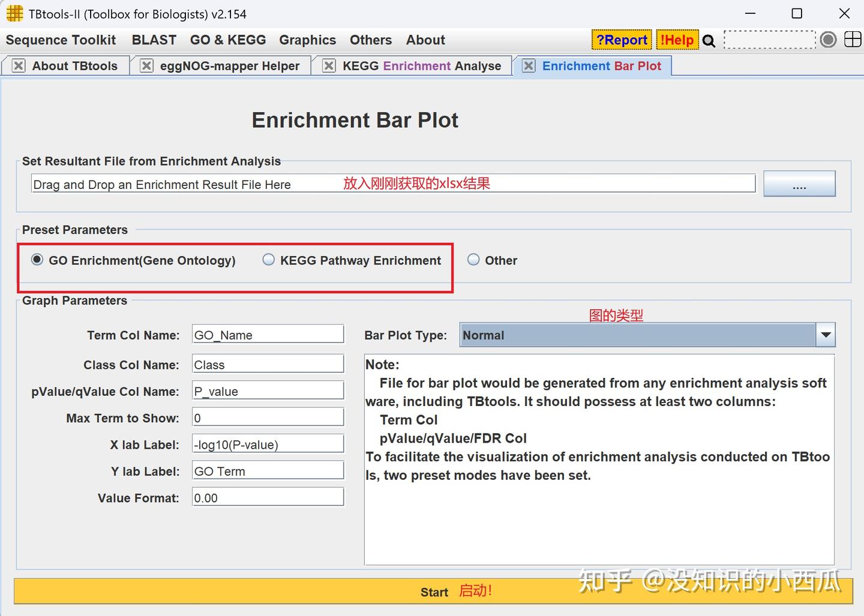
Task: Select the Other preset radio button
Action: (473, 260)
